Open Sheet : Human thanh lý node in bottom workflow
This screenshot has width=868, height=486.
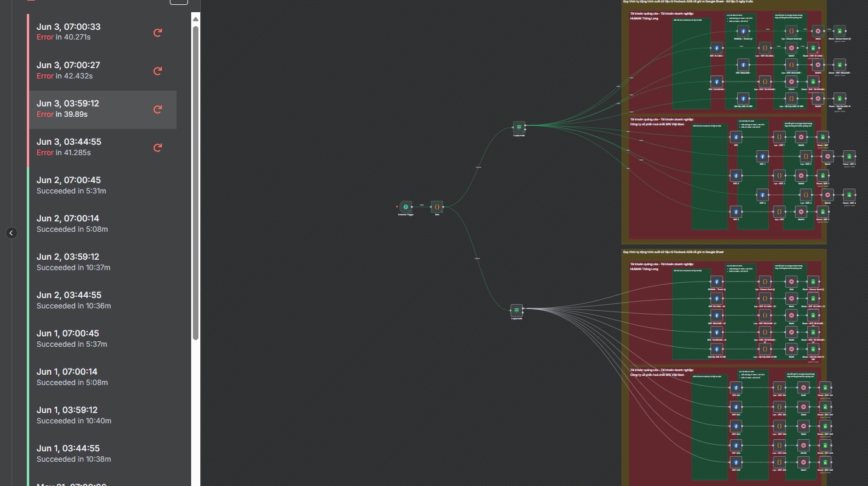(813, 282)
